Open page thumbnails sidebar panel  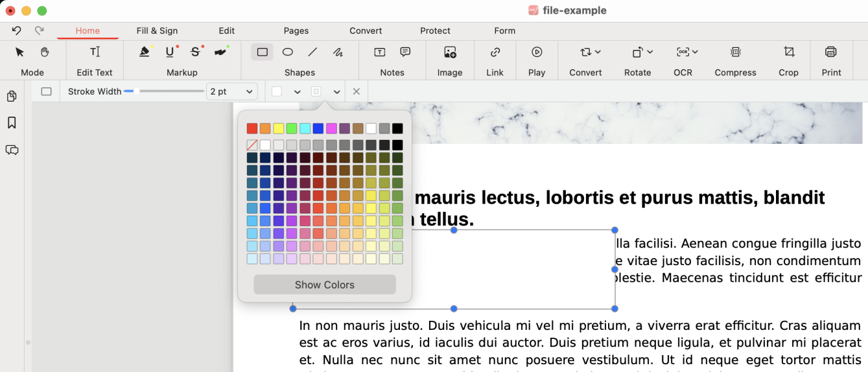coord(12,97)
